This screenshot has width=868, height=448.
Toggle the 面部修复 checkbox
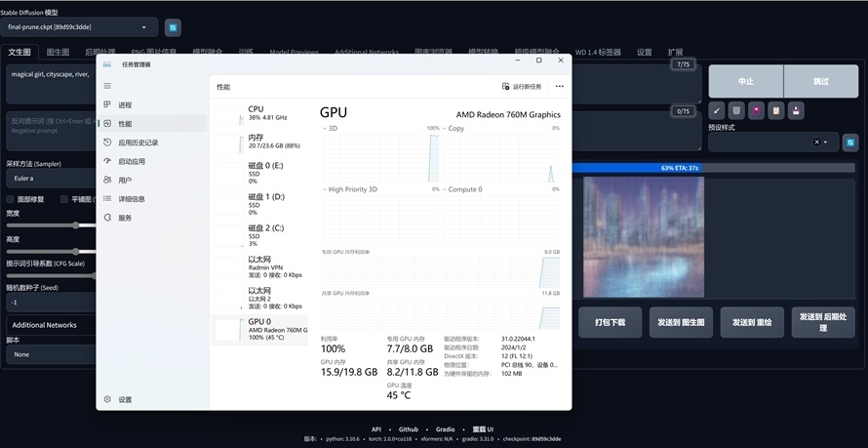(10, 199)
